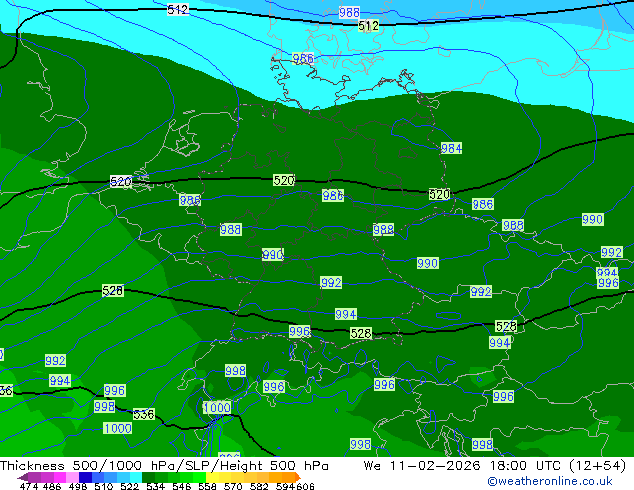Pick the dark blue legend swatch above 498
This screenshot has height=490, width=634.
[x=85, y=477]
